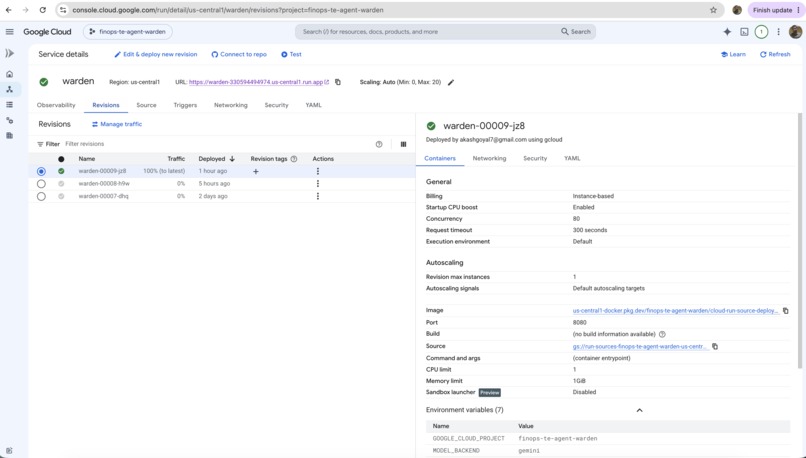Image resolution: width=806 pixels, height=458 pixels.
Task: Select the warden-00009-jz8 revision radio
Action: click(x=41, y=171)
